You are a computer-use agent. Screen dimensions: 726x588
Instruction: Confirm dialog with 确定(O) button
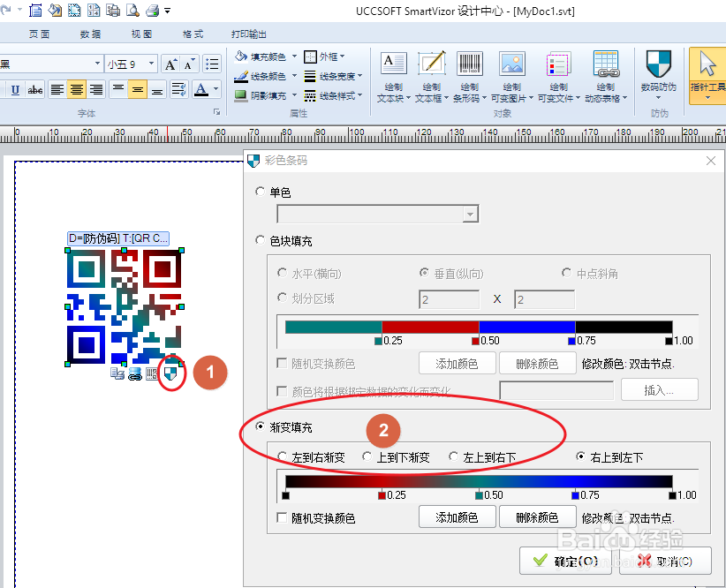point(565,561)
